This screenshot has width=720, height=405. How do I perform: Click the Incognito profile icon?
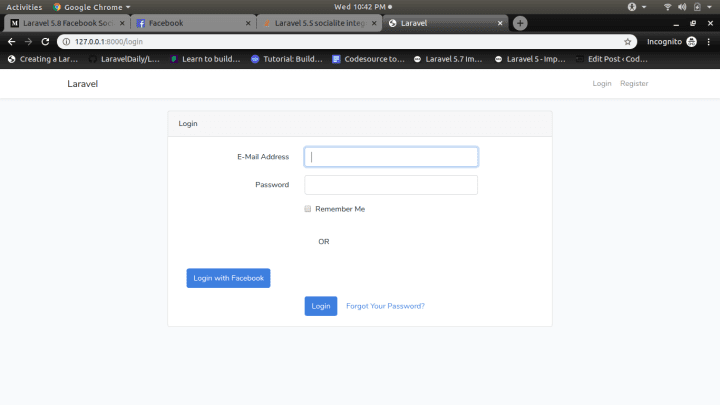(x=692, y=42)
